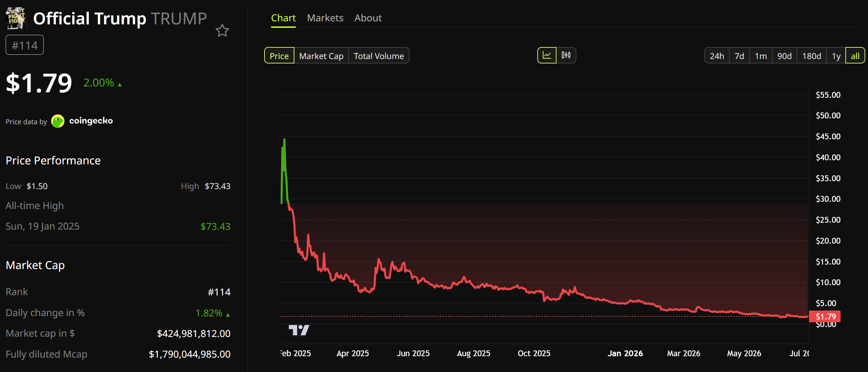Click the #114 rank badge
The height and width of the screenshot is (372, 868).
(x=25, y=45)
